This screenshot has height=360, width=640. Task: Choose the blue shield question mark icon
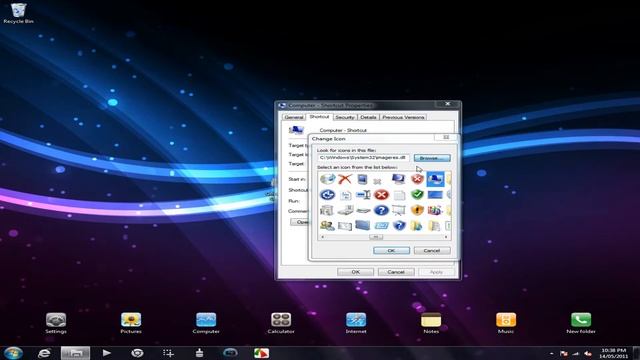point(399,225)
